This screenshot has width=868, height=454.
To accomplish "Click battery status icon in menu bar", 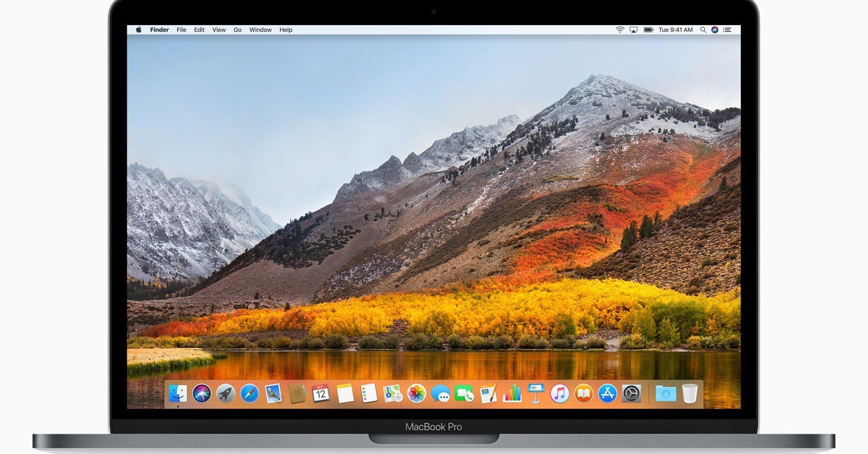I will point(648,30).
